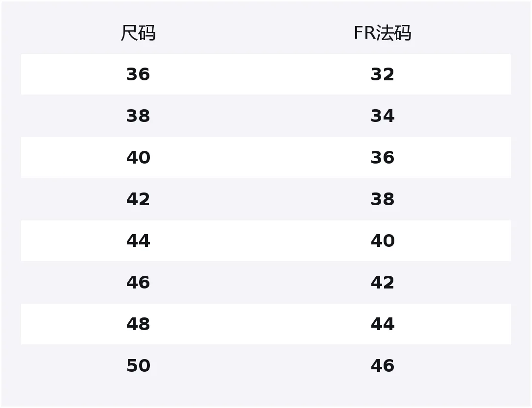Select size 42 in the 尺码 column
The height and width of the screenshot is (408, 532).
point(138,199)
